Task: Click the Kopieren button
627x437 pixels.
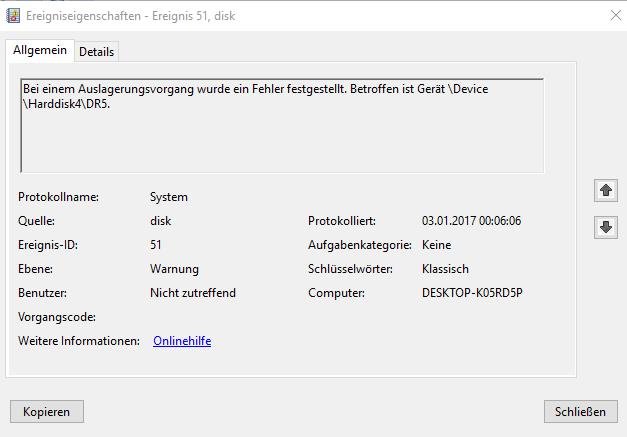Action: tap(47, 411)
